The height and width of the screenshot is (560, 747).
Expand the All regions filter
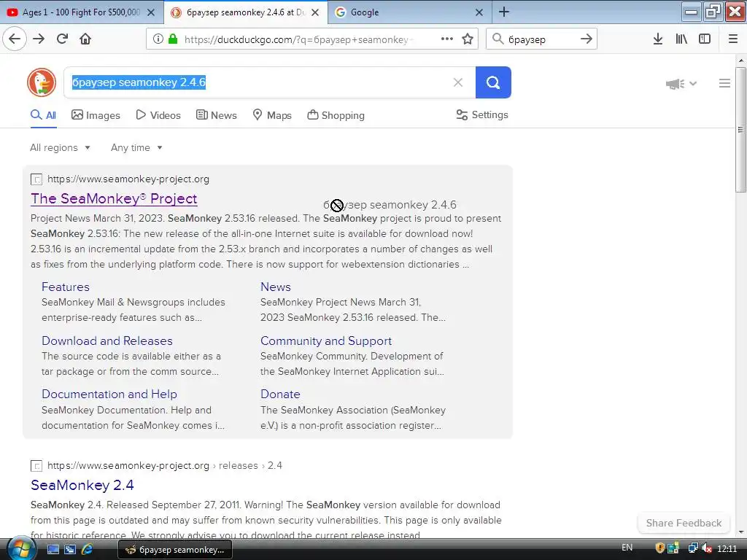[60, 147]
